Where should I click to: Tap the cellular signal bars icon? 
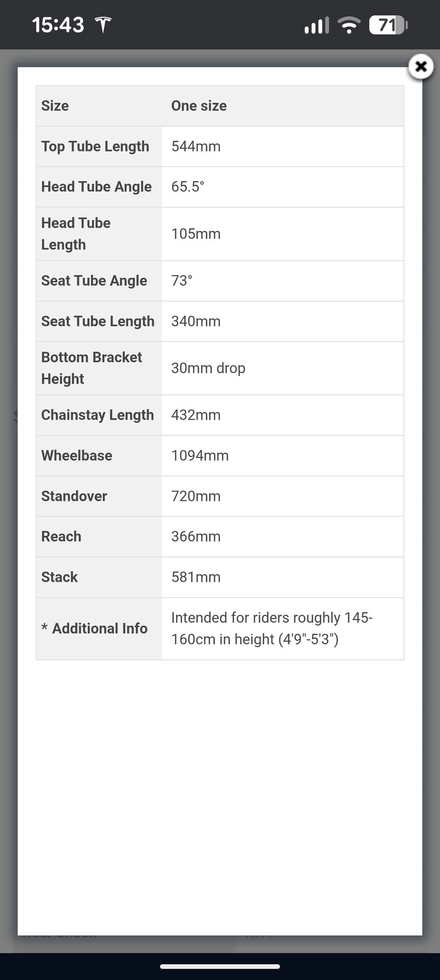pos(317,25)
